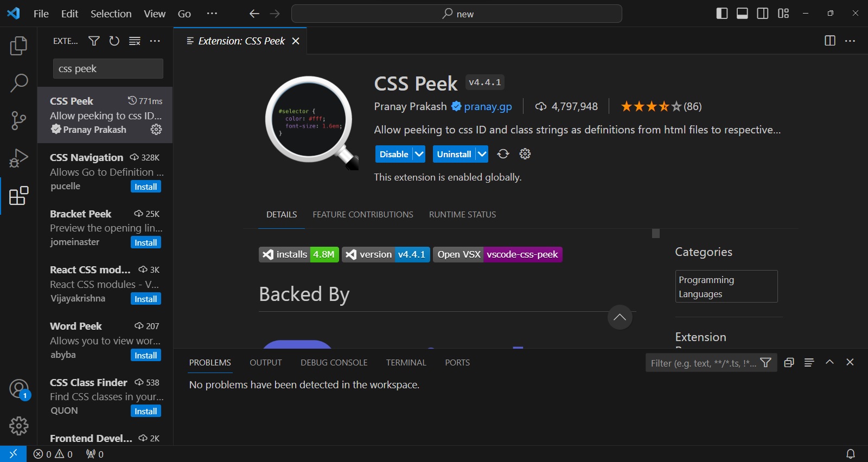Collapse all problems in panel
The height and width of the screenshot is (462, 868).
click(789, 362)
